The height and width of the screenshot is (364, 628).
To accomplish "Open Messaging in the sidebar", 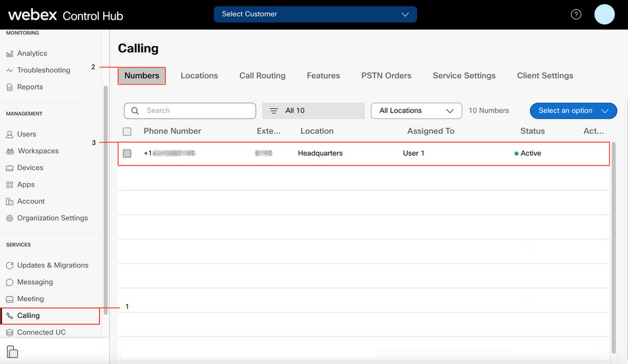I will point(35,282).
